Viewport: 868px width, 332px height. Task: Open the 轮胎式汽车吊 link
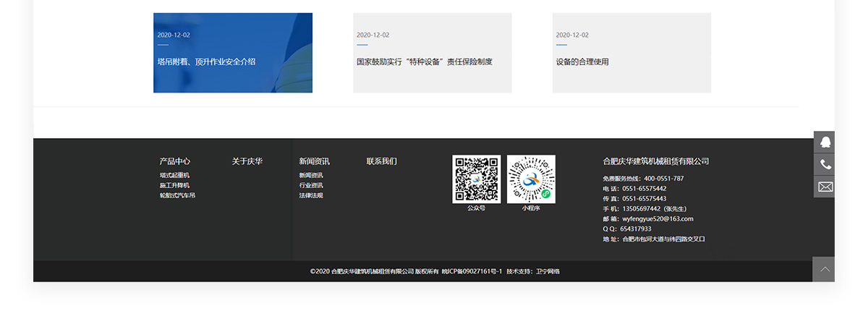tap(177, 195)
